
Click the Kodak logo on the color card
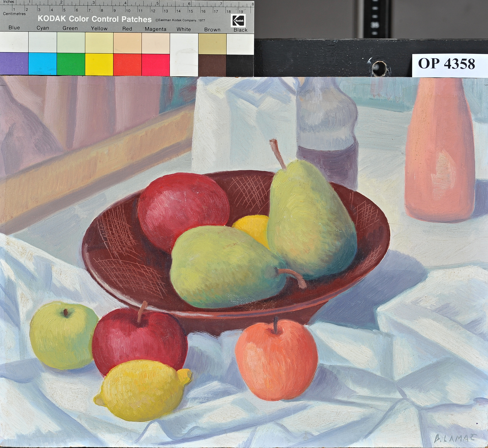238,20
